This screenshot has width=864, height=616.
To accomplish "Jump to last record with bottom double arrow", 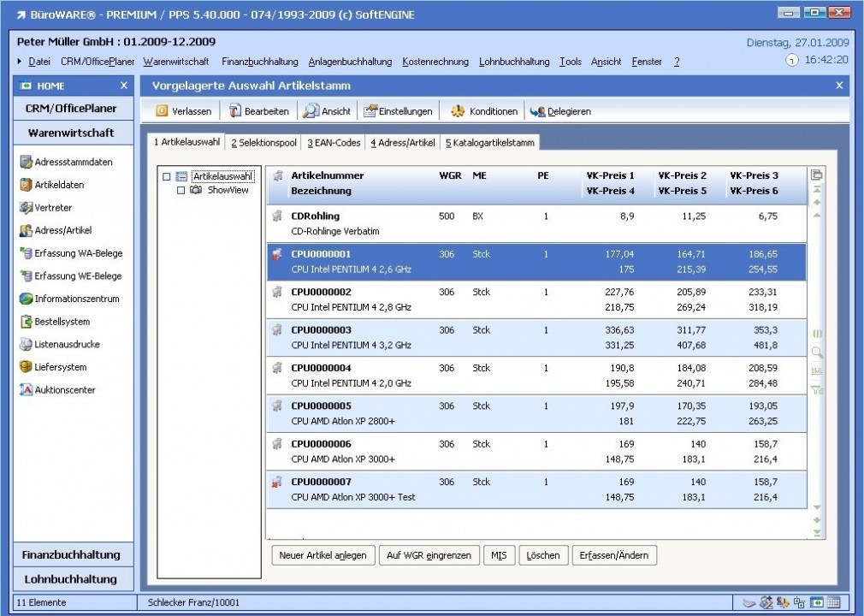I will click(x=817, y=533).
